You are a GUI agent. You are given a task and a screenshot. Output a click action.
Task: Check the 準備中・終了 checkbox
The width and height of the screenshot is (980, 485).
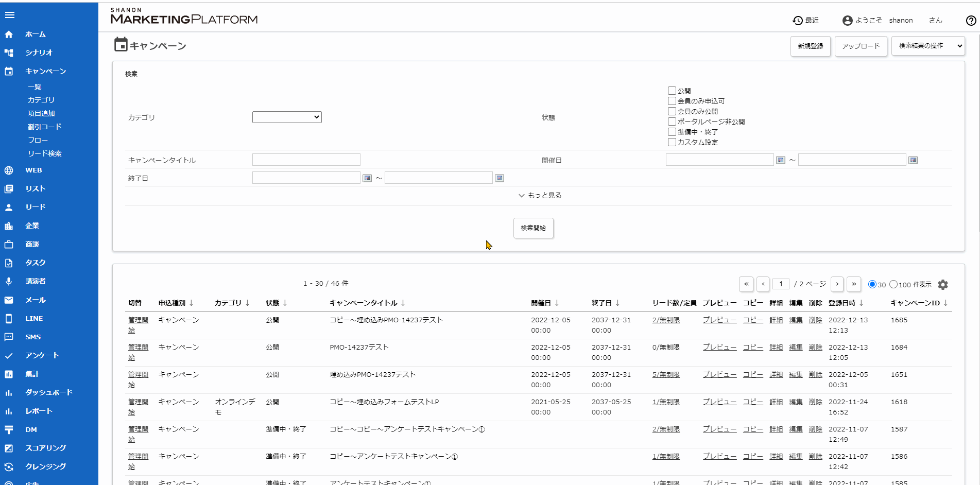pyautogui.click(x=672, y=132)
